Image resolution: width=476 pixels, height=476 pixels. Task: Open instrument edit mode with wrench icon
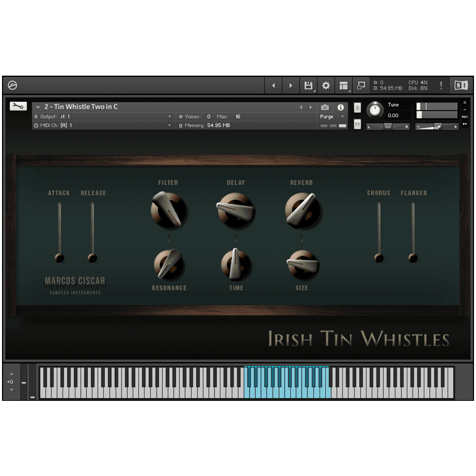18,106
